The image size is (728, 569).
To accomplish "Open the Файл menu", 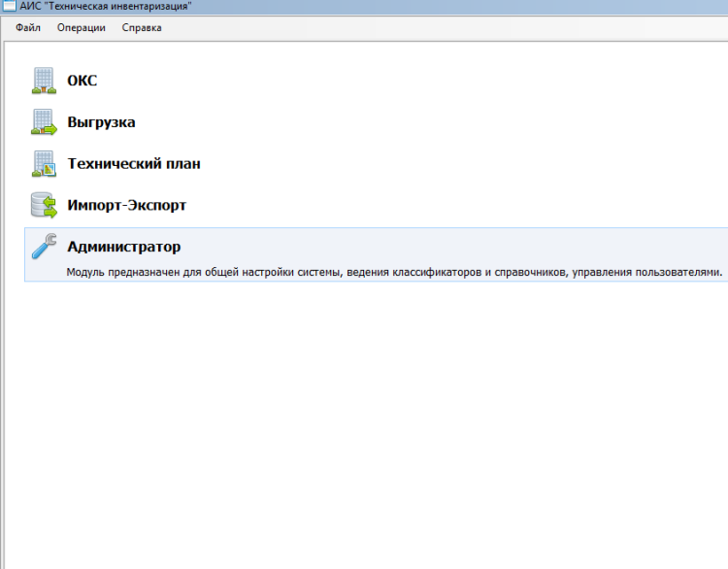I will click(28, 27).
